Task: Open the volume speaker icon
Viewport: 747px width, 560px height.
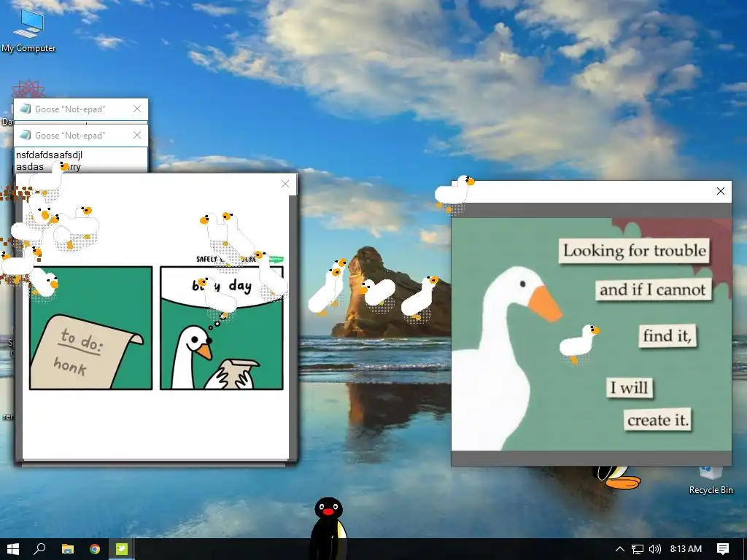Action: point(655,549)
